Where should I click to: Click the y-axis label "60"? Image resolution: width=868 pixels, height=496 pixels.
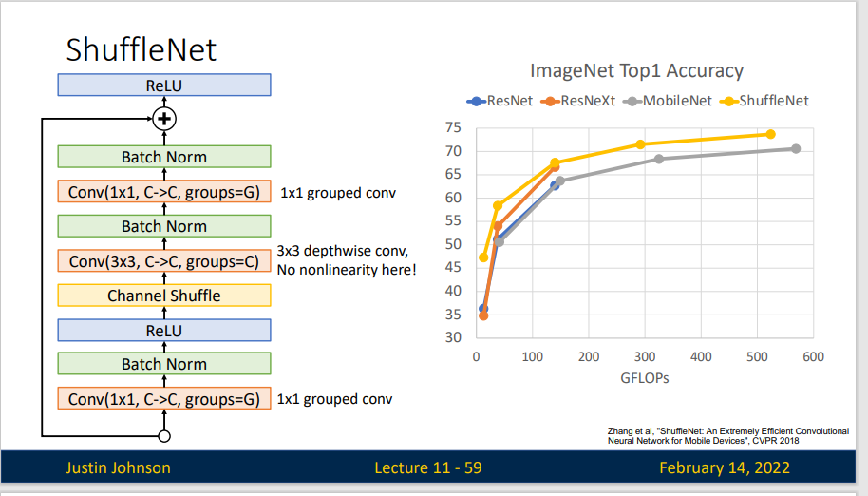point(453,198)
